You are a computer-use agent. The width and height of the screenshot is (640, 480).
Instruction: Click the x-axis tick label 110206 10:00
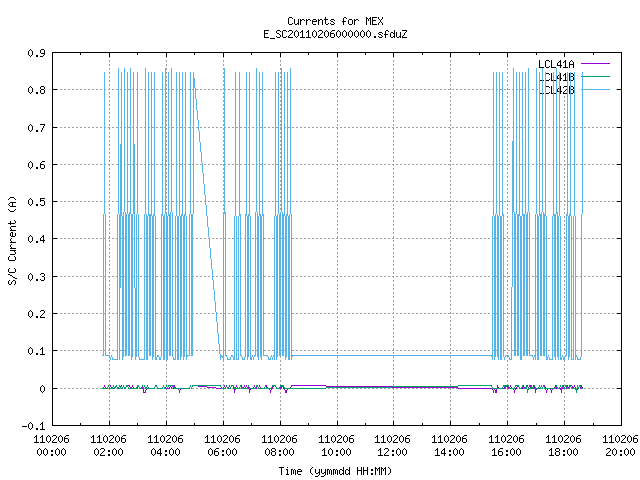tap(336, 446)
